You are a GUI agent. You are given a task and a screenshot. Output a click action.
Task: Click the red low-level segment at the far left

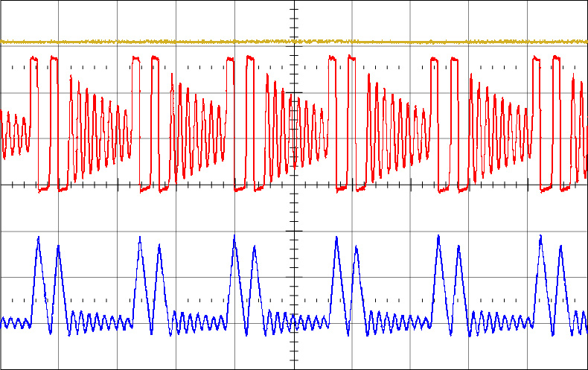(43, 189)
